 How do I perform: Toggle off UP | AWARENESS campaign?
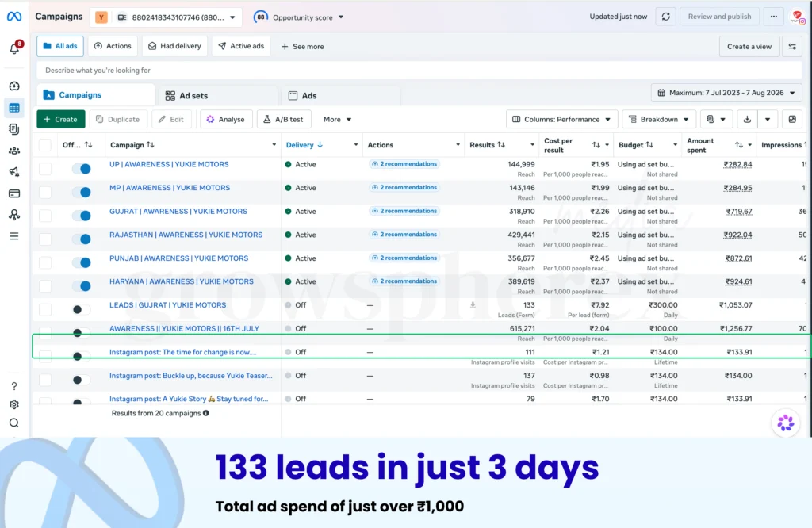[x=82, y=169]
